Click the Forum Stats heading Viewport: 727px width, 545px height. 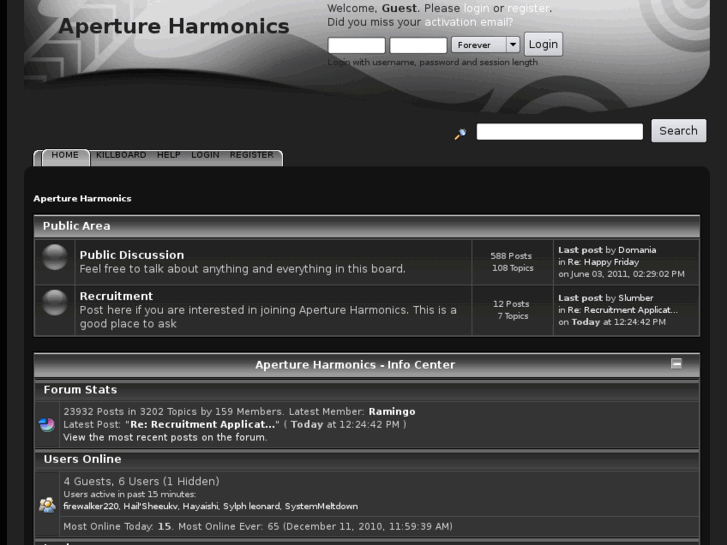pyautogui.click(x=80, y=390)
